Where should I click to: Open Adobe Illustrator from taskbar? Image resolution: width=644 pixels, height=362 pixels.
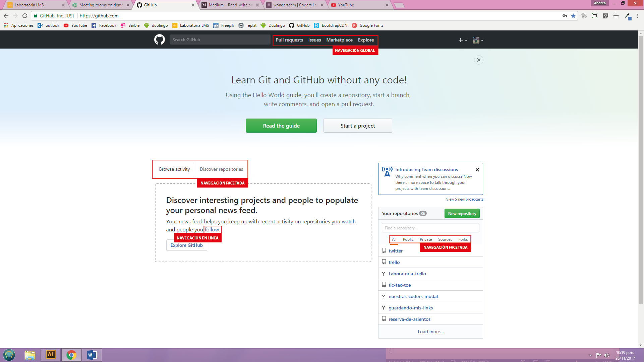pyautogui.click(x=51, y=355)
